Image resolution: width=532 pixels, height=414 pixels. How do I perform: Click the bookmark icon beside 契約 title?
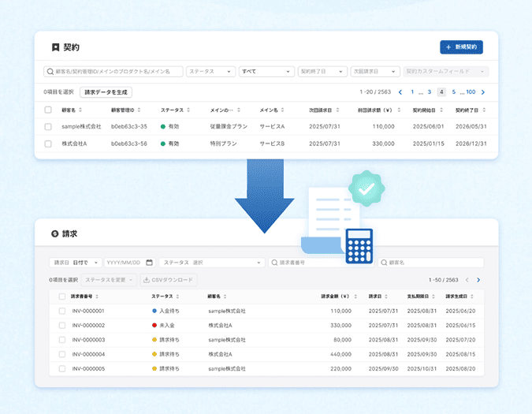tap(55, 47)
